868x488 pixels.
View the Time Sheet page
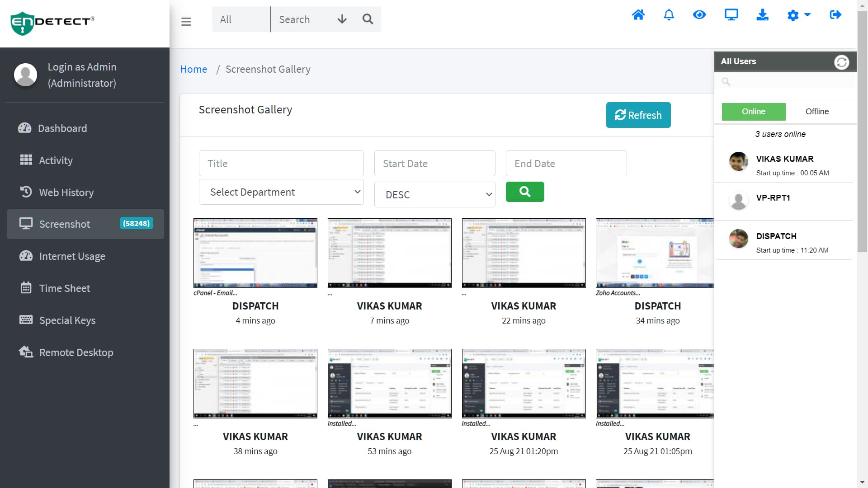[x=65, y=288]
